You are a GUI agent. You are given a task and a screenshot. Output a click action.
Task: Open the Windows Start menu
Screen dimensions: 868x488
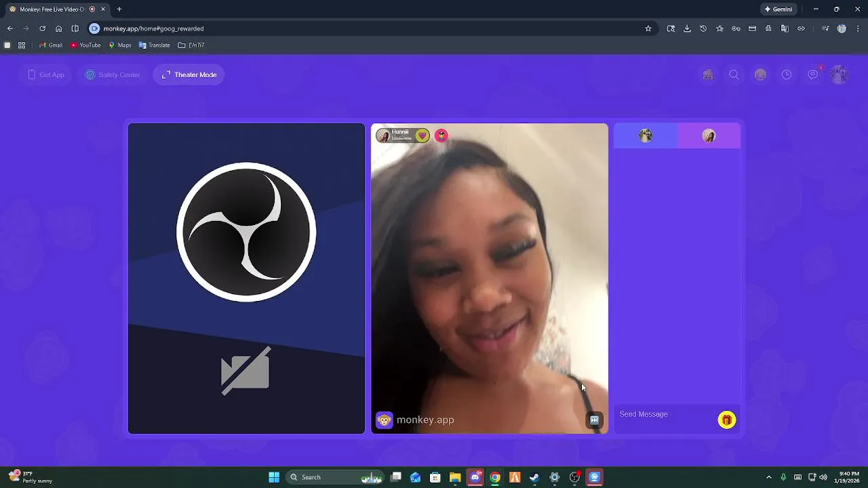[274, 477]
